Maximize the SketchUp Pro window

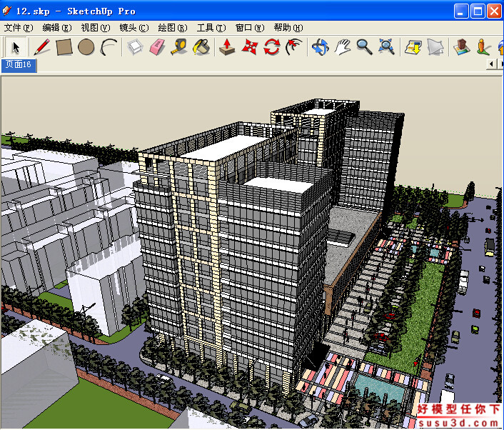[x=478, y=11]
